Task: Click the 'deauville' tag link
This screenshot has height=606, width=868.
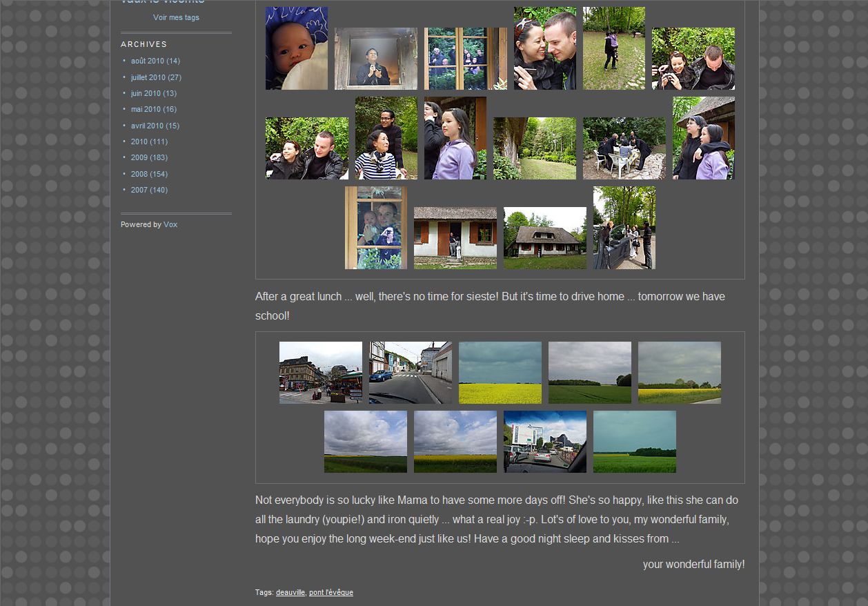Action: (290, 592)
